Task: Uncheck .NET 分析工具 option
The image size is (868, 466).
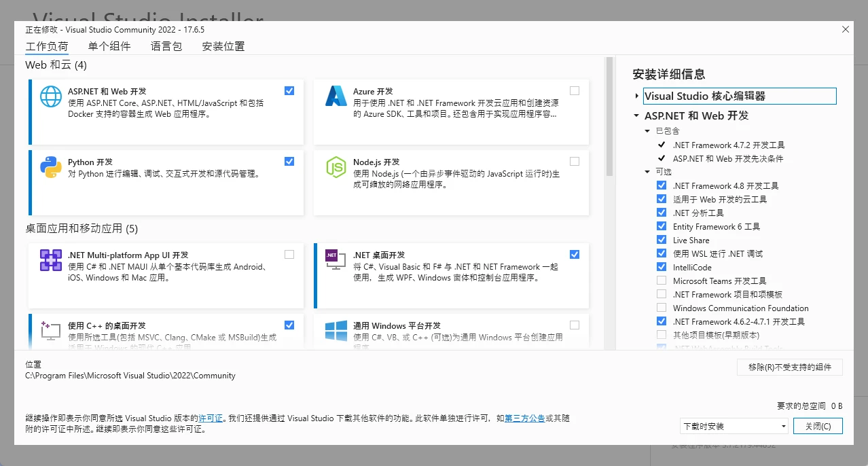Action: coord(662,213)
